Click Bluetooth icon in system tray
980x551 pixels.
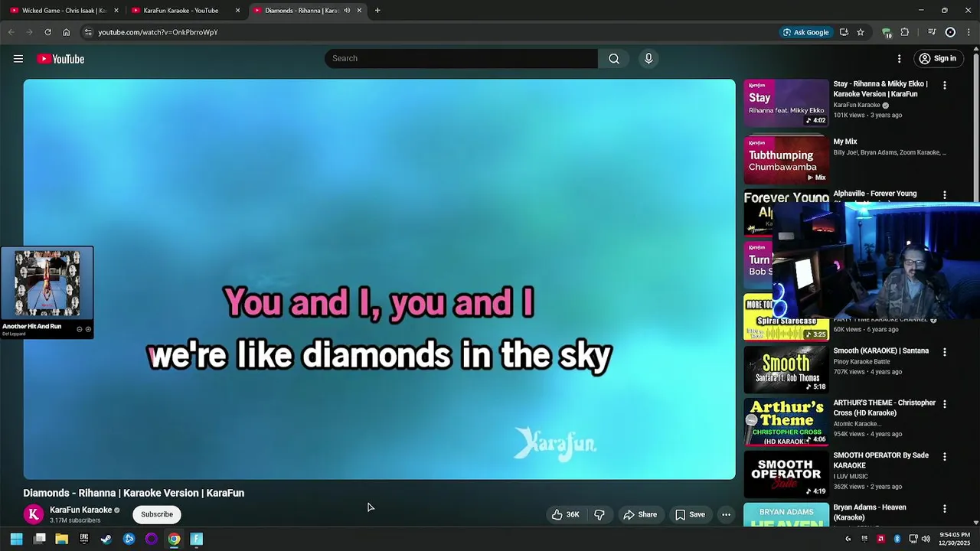[897, 539]
